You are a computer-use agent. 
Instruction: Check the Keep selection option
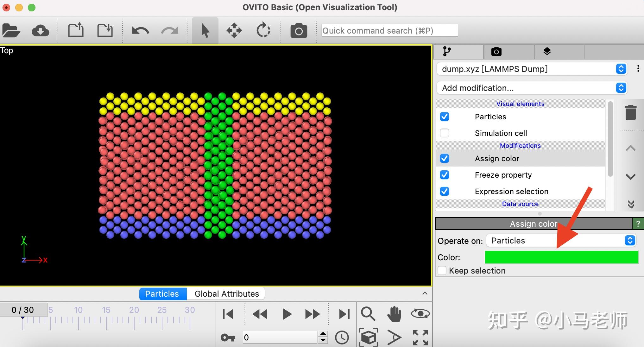coord(442,271)
